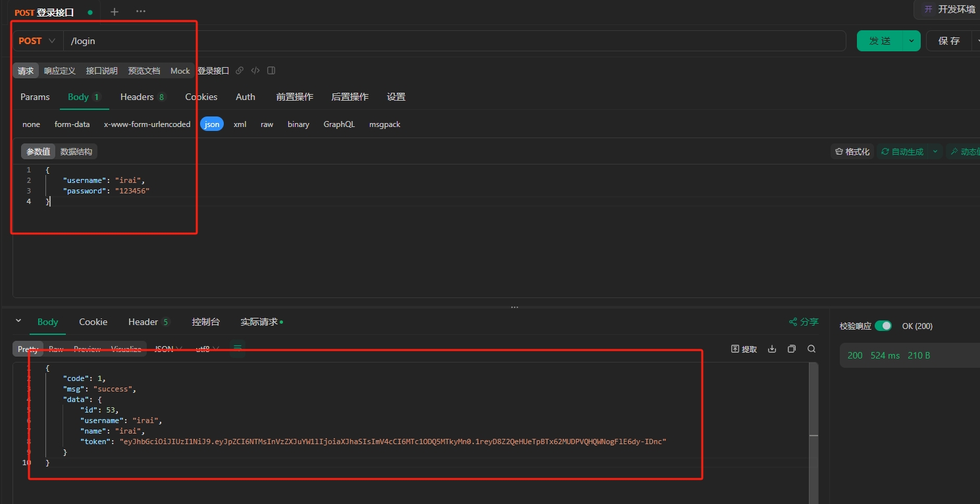Click the 发送 send button
980x504 pixels.
879,41
